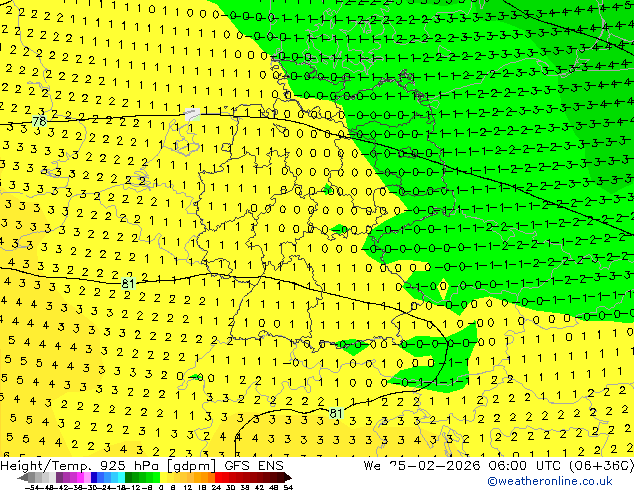The height and width of the screenshot is (490, 634).
Task: Select the '(06+36C)' forecast run text
Action: click(601, 466)
